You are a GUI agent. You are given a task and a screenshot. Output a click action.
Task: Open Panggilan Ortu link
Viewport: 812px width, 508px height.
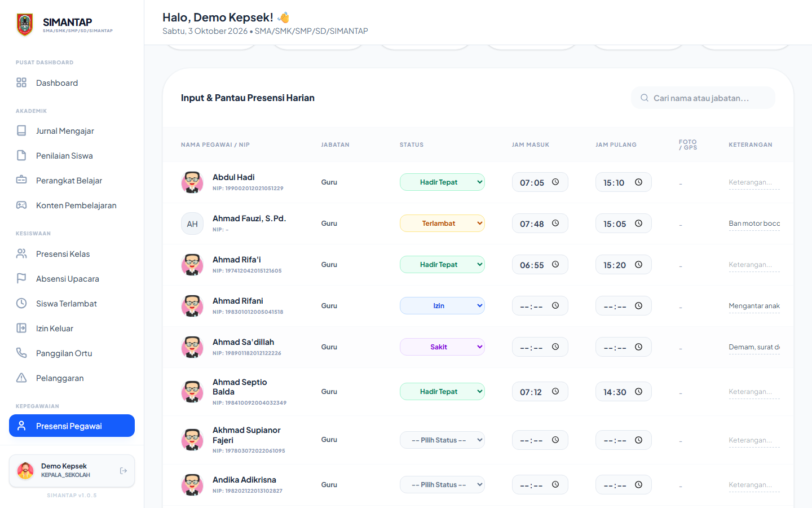click(72, 353)
